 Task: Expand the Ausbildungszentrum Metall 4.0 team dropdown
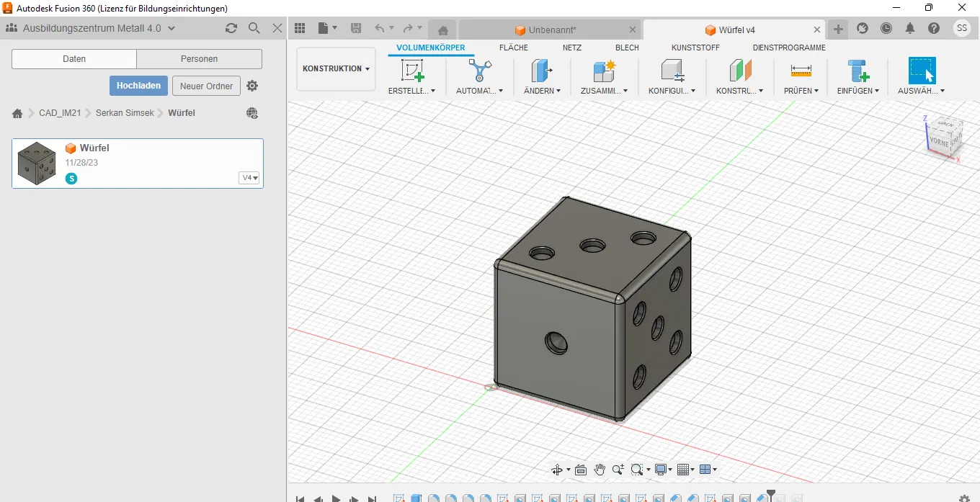tap(171, 28)
